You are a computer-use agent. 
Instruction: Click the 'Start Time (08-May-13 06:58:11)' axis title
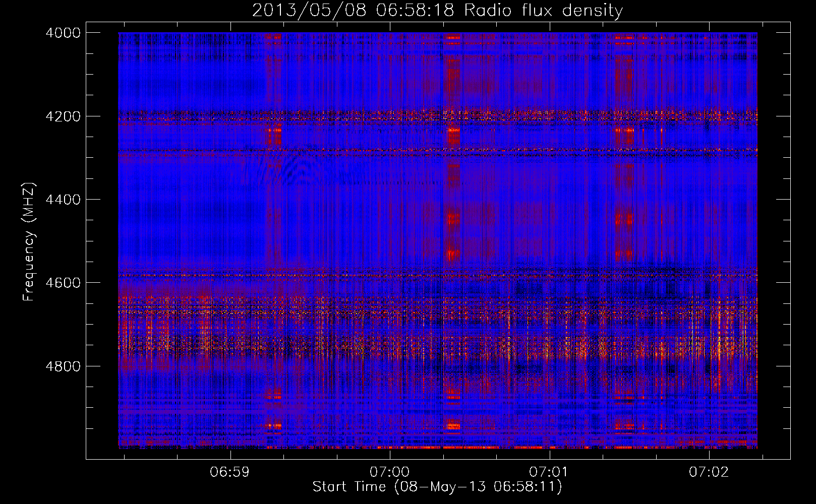click(x=437, y=487)
